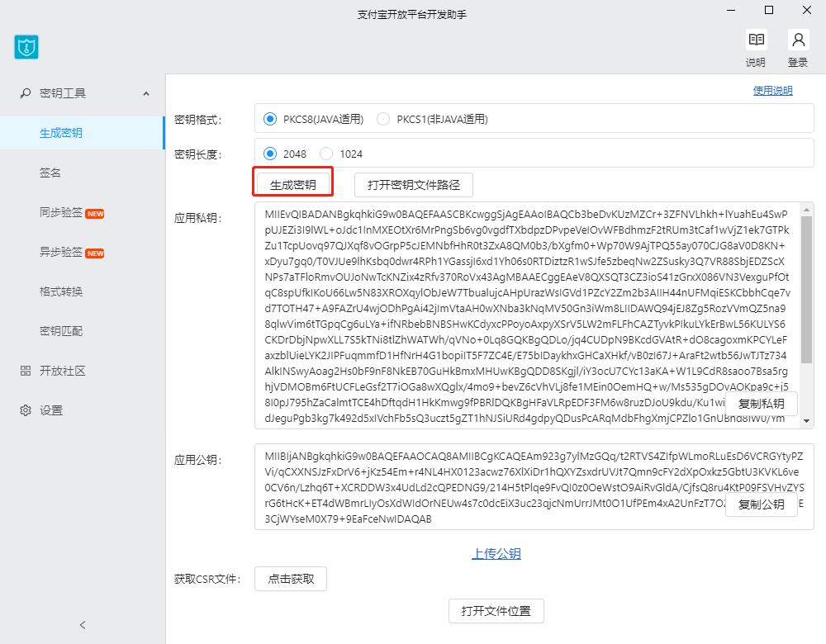This screenshot has height=644, width=826.
Task: Open the 使用说明 link
Action: pyautogui.click(x=772, y=91)
